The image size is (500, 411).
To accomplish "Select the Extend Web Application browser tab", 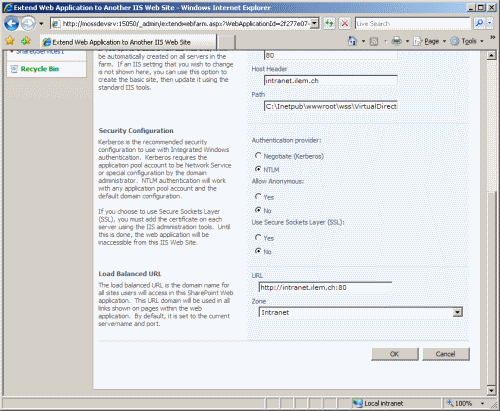I will tap(129, 42).
